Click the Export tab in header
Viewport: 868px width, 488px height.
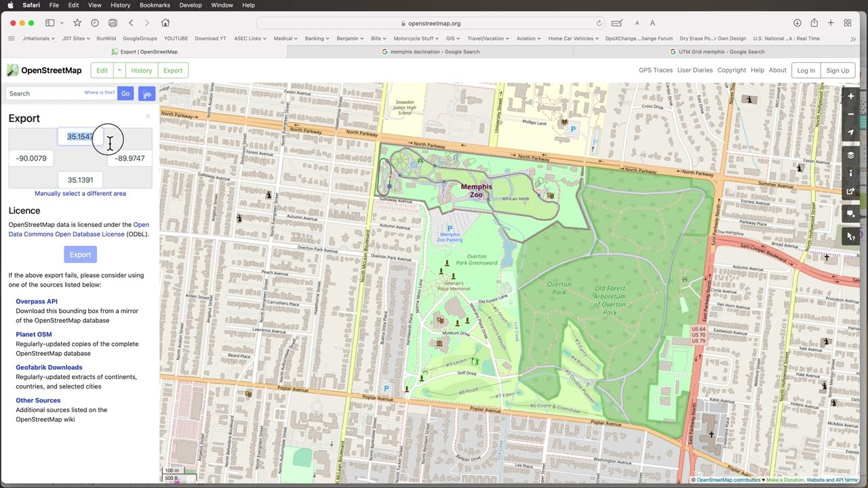coord(173,70)
